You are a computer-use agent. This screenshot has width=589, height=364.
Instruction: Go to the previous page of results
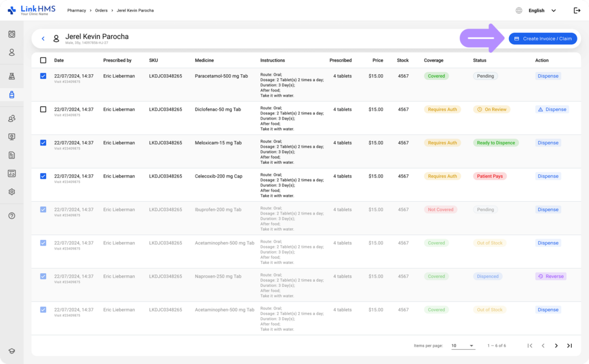543,346
